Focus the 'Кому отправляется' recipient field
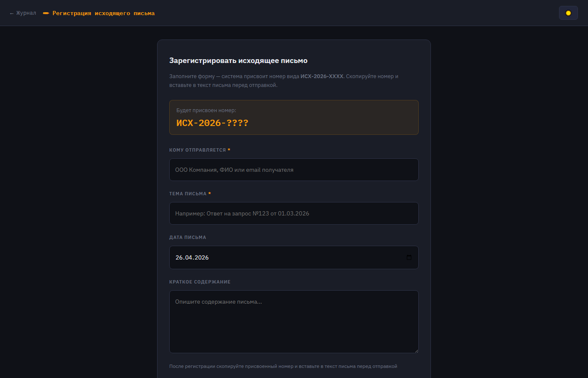Screen dimensions: 588x378 [x=294, y=170]
